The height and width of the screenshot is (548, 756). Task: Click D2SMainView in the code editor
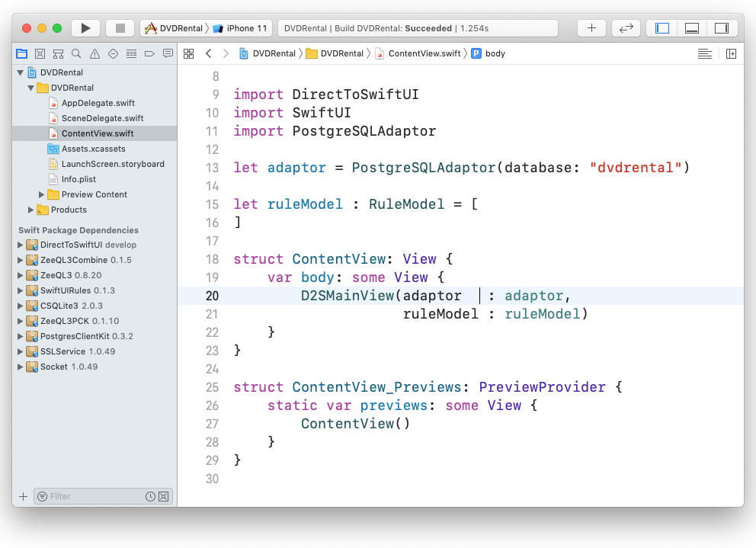(x=348, y=296)
